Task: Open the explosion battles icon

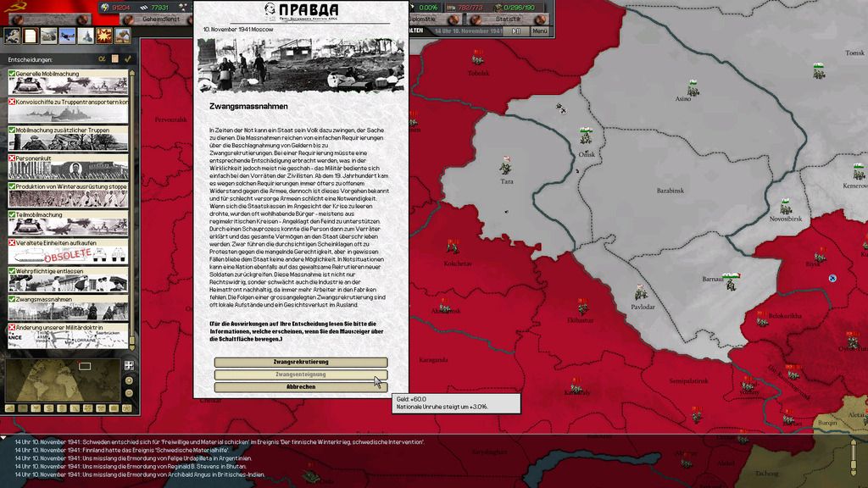Action: click(x=104, y=36)
